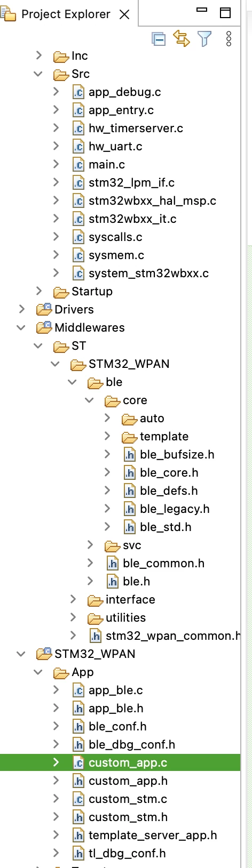Select the main.c file
252x868 pixels.
coord(107,165)
